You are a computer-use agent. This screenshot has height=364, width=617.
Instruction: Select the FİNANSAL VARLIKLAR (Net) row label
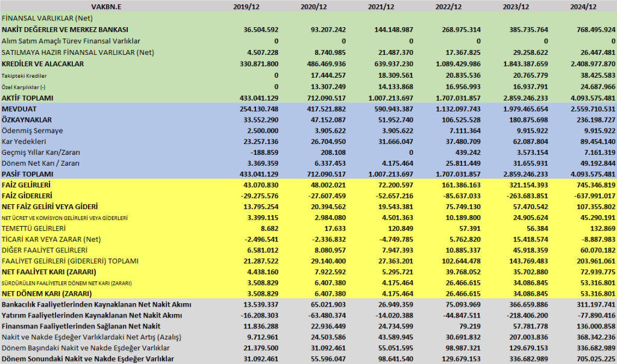[47, 18]
